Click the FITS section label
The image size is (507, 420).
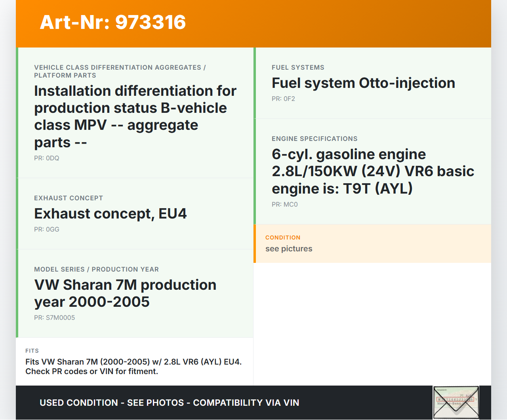32,351
